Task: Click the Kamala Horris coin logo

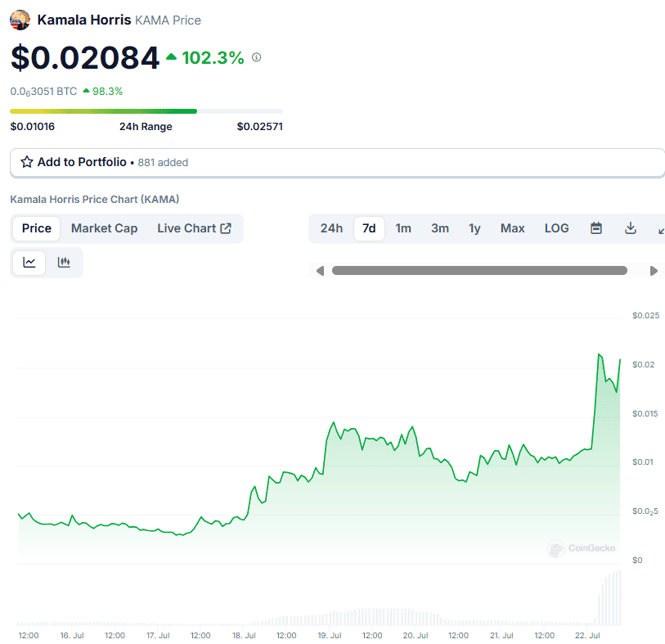Action: point(20,20)
